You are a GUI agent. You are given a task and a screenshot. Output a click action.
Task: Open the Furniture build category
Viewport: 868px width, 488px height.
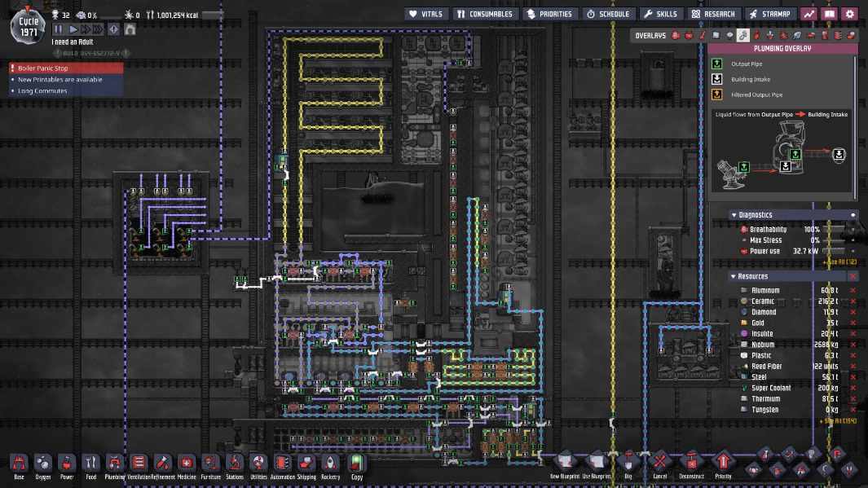point(210,467)
